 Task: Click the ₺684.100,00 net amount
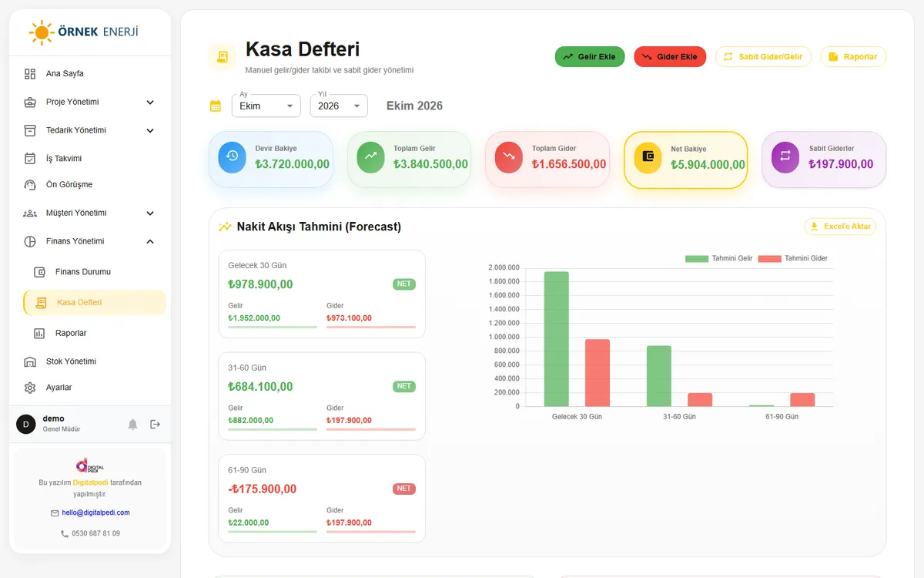coord(261,387)
